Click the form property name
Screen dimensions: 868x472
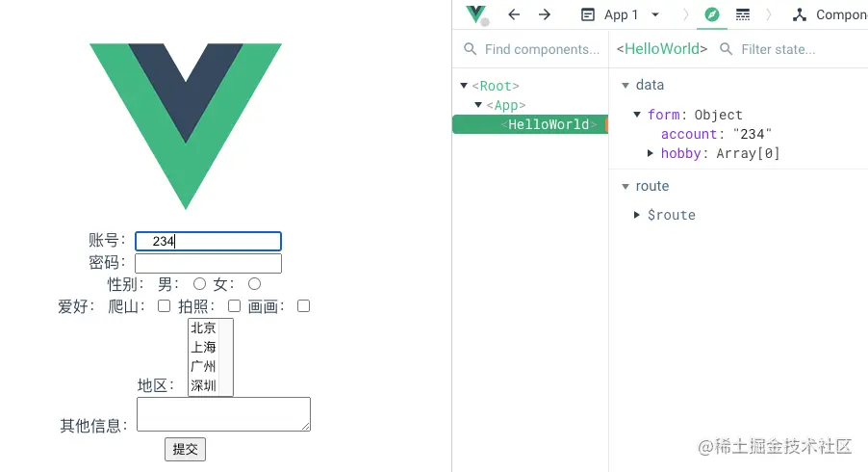coord(664,115)
